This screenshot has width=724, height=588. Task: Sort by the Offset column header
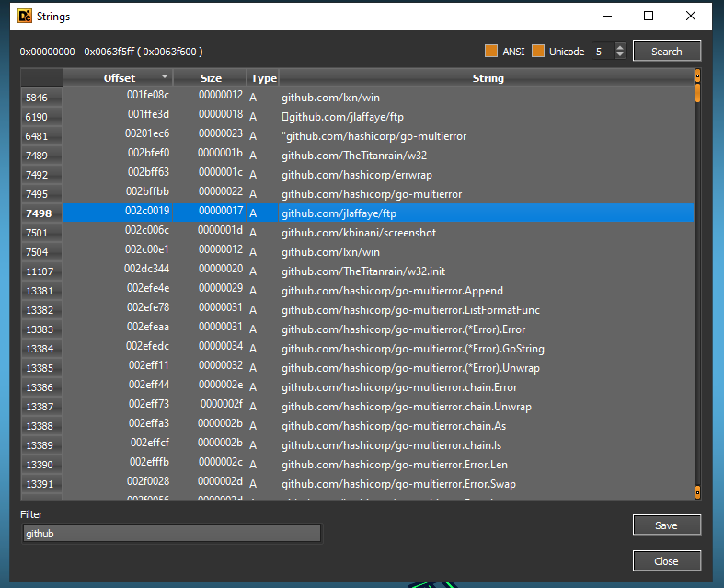pos(119,78)
